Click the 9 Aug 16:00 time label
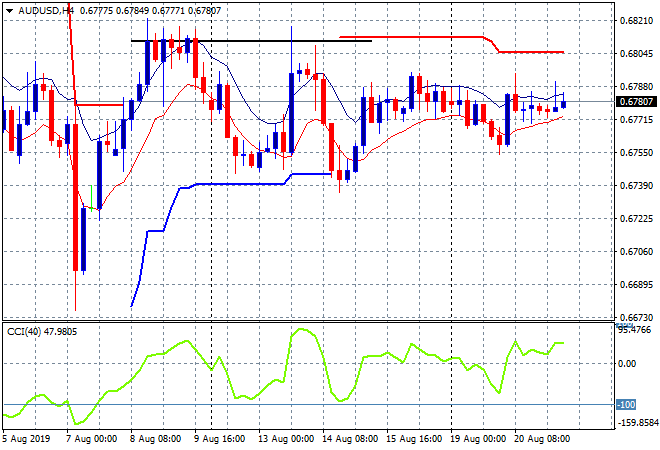This screenshot has height=450, width=660. click(220, 439)
